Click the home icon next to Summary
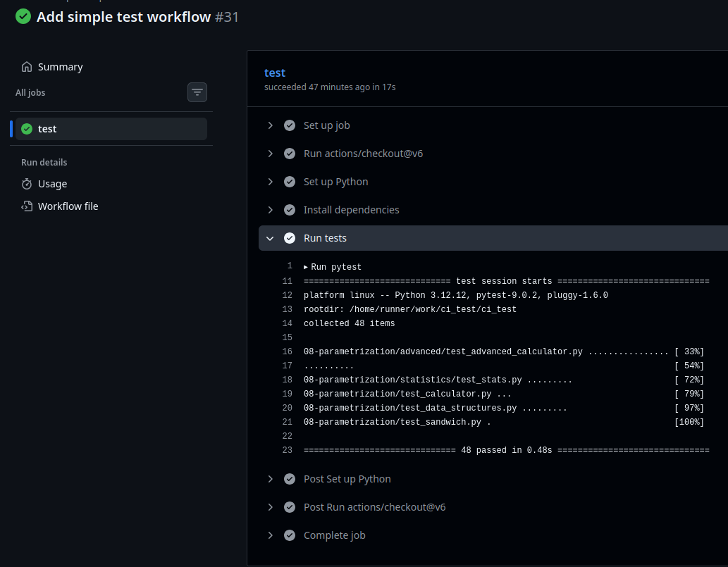 tap(26, 66)
